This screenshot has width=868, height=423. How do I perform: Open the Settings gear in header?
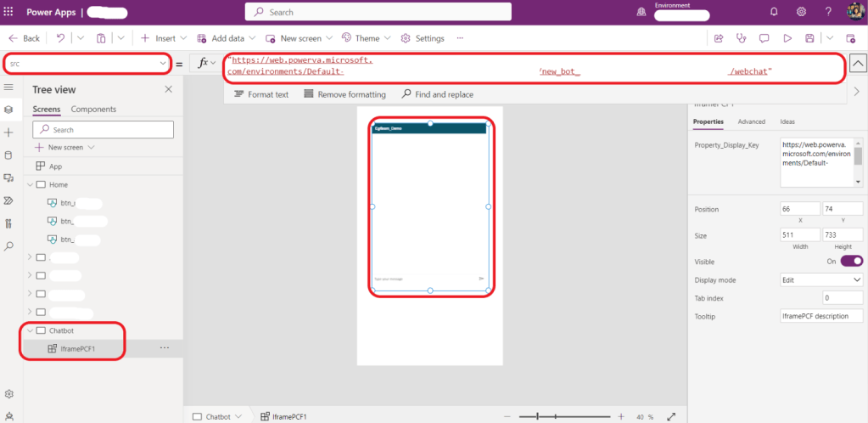pos(801,12)
